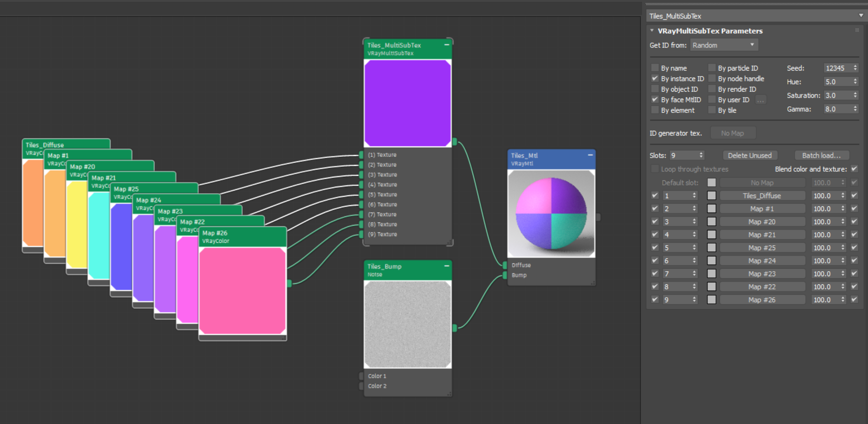The width and height of the screenshot is (868, 424).
Task: Open the Map #22 slot button
Action: 762,287
